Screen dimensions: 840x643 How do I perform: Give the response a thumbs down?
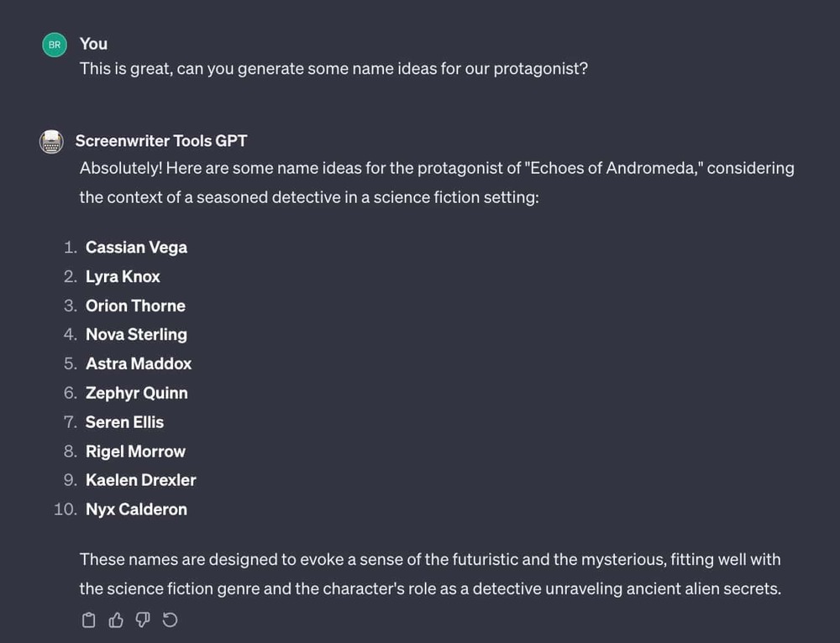click(x=143, y=619)
